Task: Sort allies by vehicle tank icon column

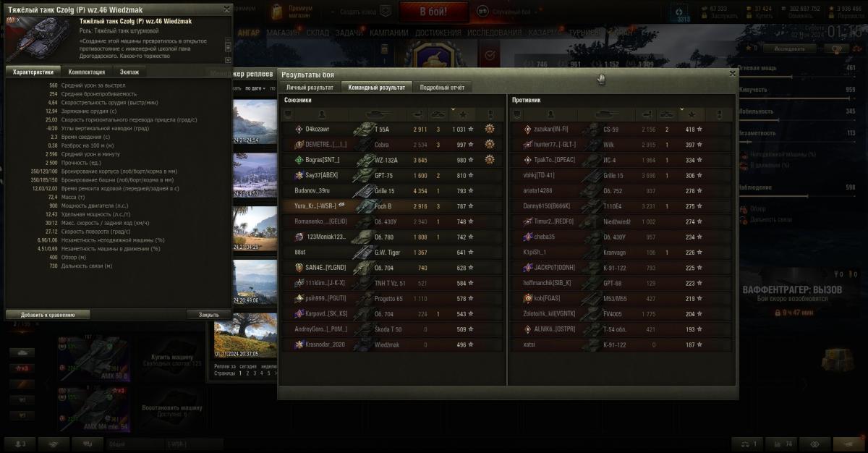Action: (378, 114)
